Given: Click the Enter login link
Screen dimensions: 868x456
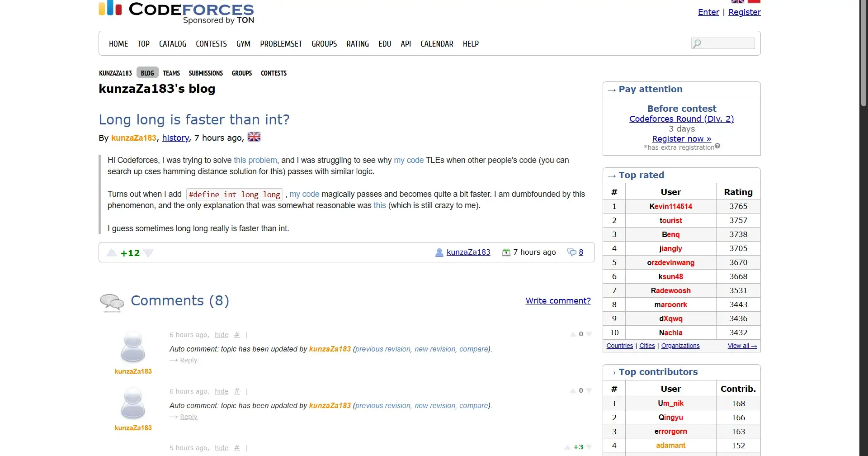Looking at the screenshot, I should coord(708,12).
